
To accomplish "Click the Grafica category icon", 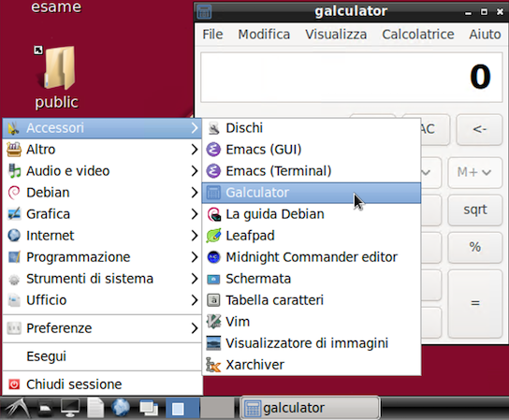I will tap(14, 214).
